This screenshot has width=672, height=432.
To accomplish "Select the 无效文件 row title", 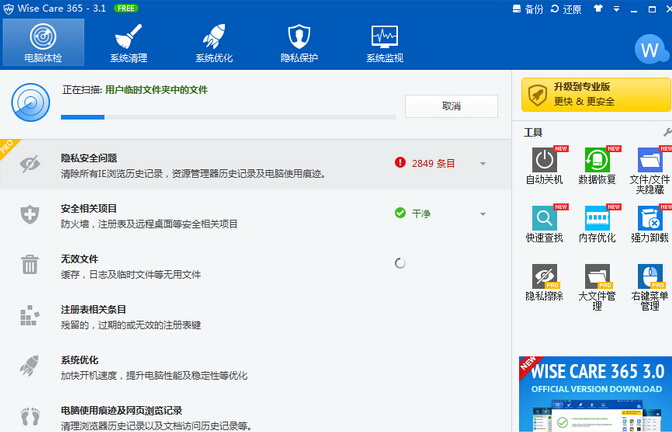I will coord(80,259).
